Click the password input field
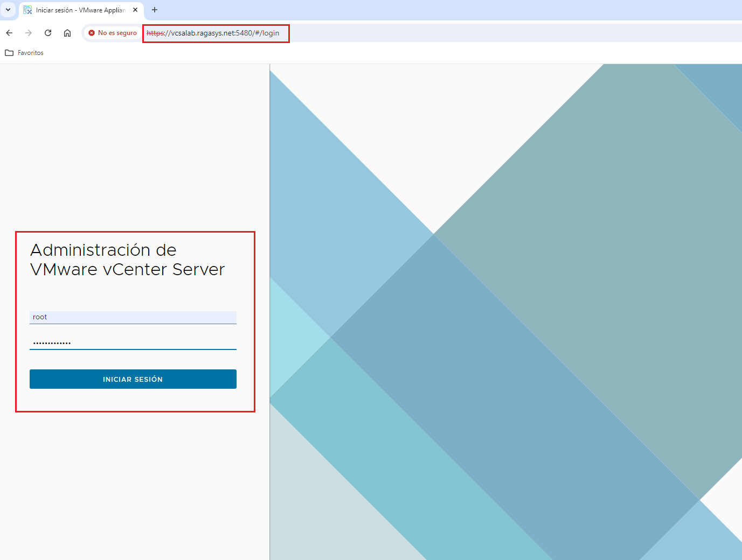This screenshot has height=560, width=742. coord(133,342)
